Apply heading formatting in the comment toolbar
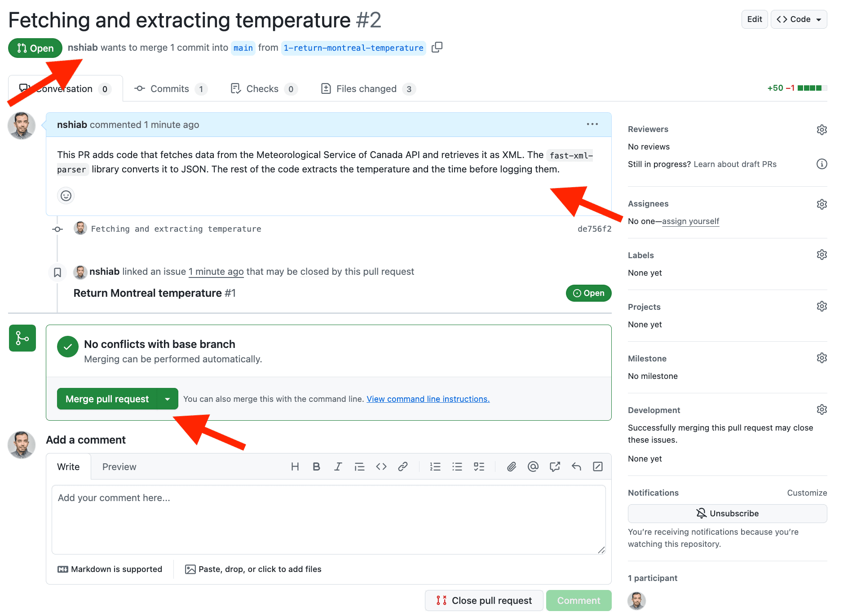 click(x=295, y=466)
